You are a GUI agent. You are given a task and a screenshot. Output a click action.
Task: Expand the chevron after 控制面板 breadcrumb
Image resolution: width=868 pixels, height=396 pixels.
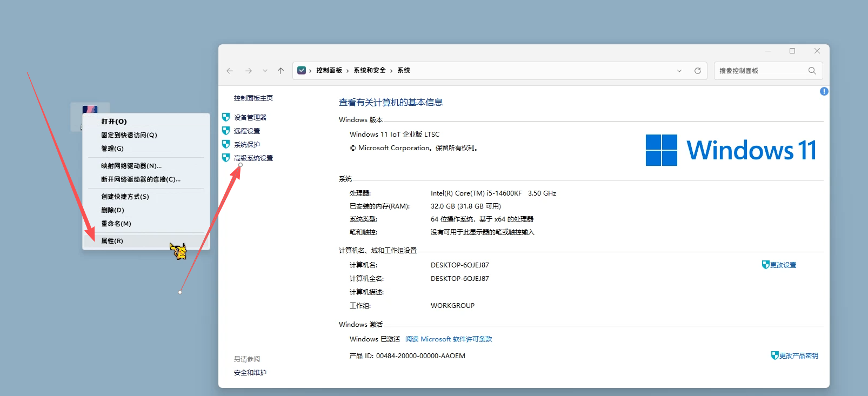pos(348,71)
